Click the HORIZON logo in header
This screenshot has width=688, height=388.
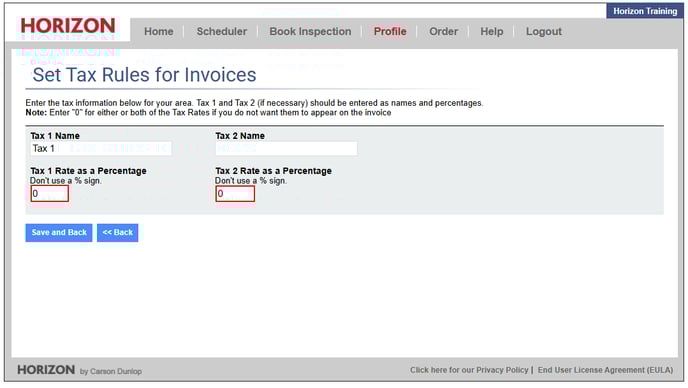pos(68,26)
